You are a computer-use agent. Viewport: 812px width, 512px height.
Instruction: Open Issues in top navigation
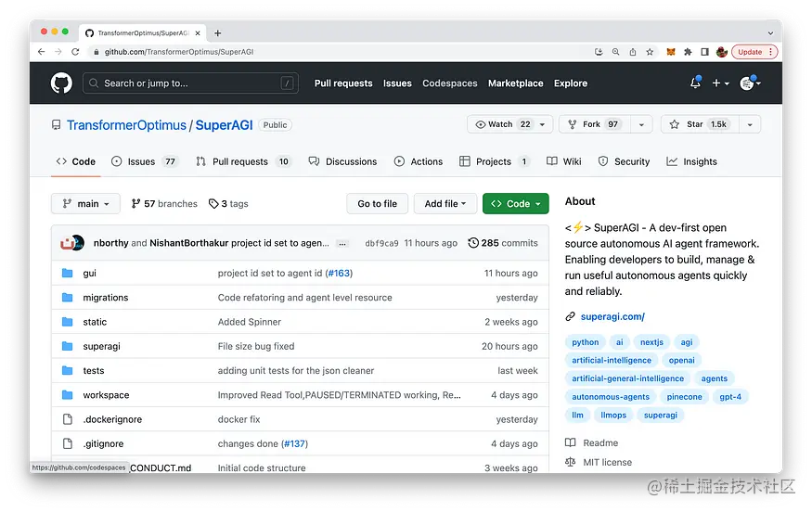(397, 83)
